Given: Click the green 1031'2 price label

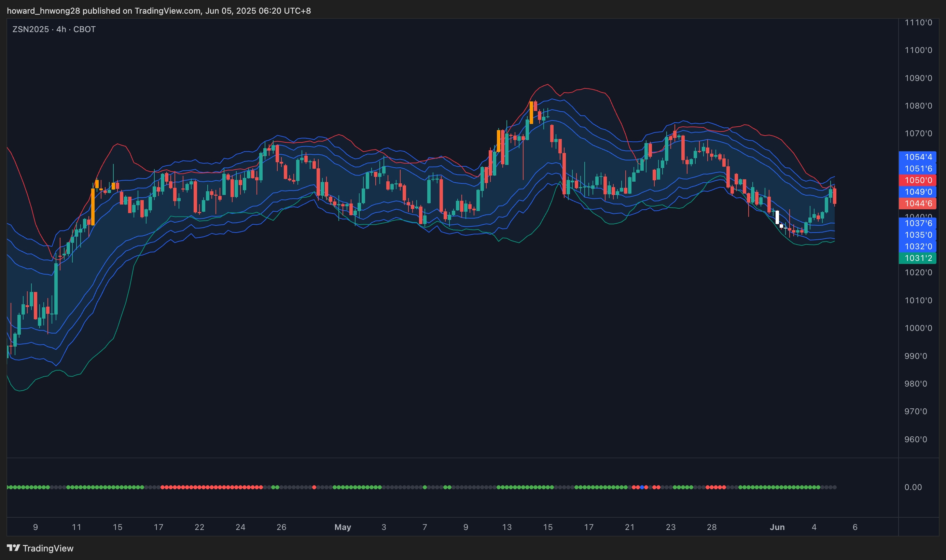Looking at the screenshot, I should (918, 258).
